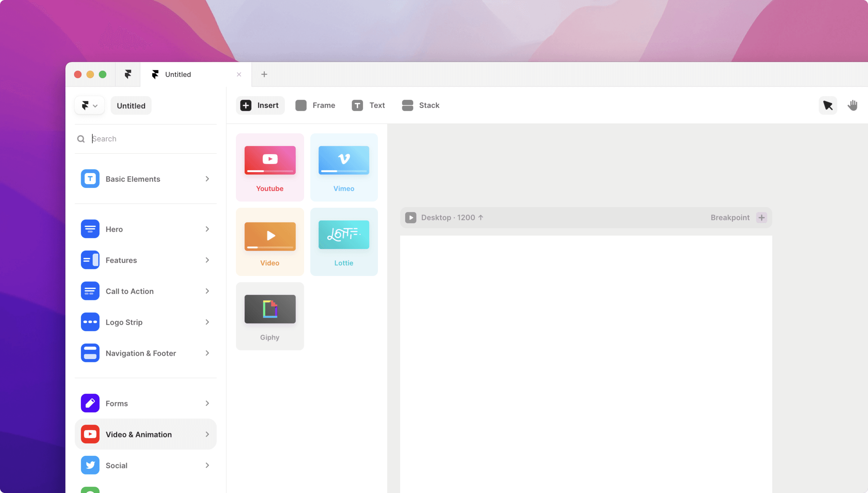Image resolution: width=868 pixels, height=493 pixels.
Task: Open the Social category
Action: (145, 465)
